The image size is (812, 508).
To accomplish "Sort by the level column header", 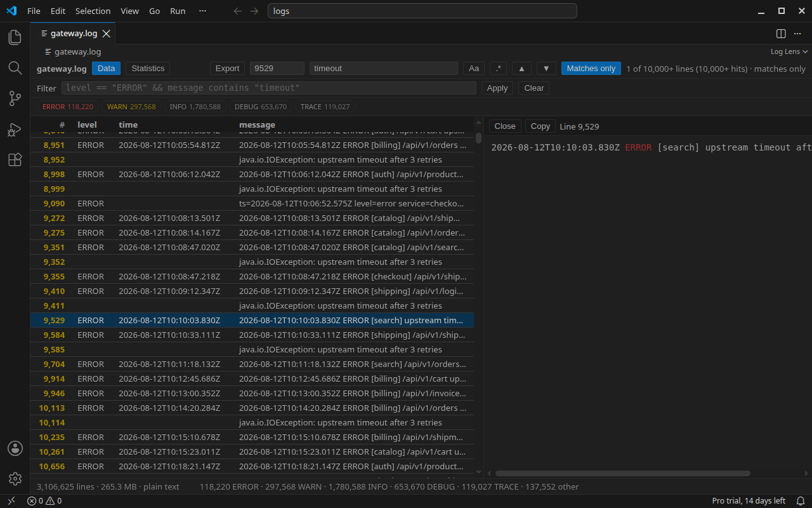I will click(88, 125).
